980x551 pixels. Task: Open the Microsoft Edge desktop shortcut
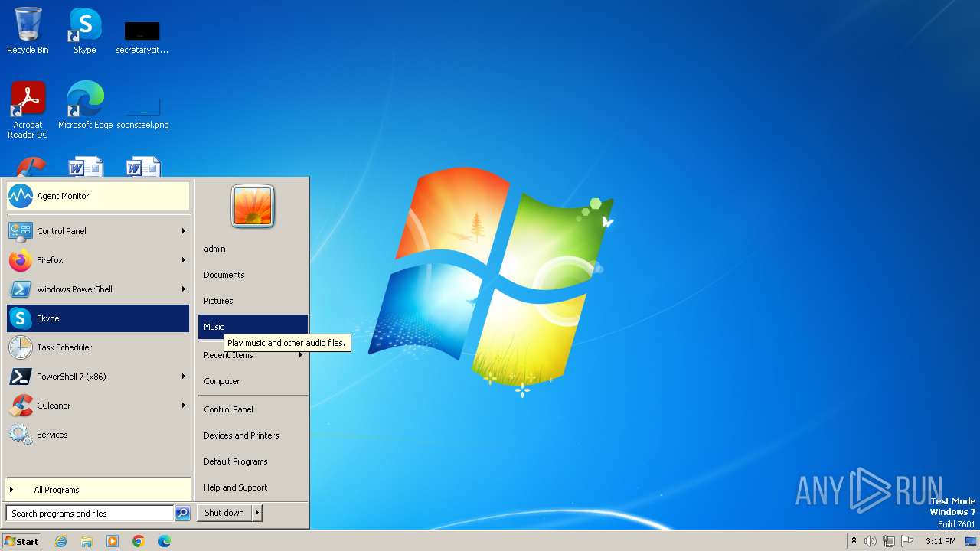click(85, 106)
